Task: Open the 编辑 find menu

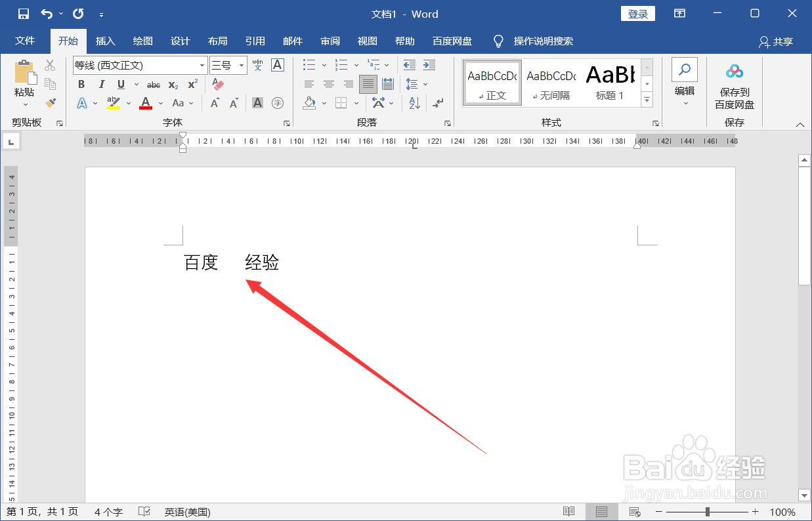Action: pos(685,83)
